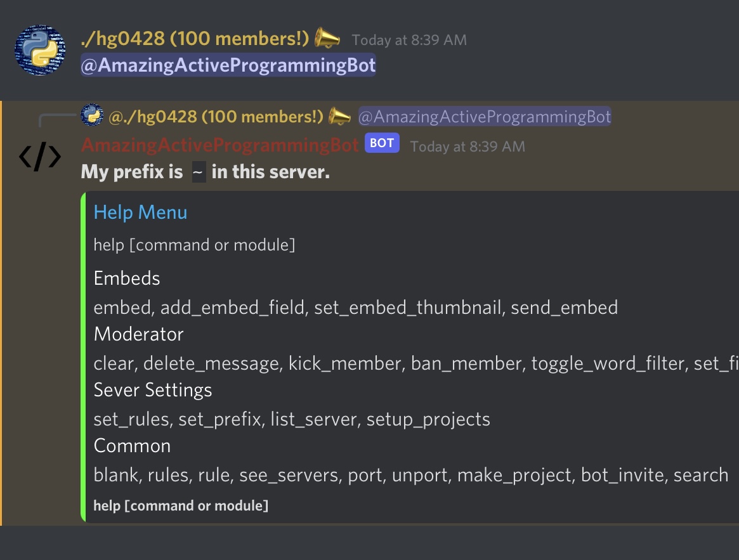Click bold embed footer help text
Image resolution: width=739 pixels, height=560 pixels.
pos(181,505)
